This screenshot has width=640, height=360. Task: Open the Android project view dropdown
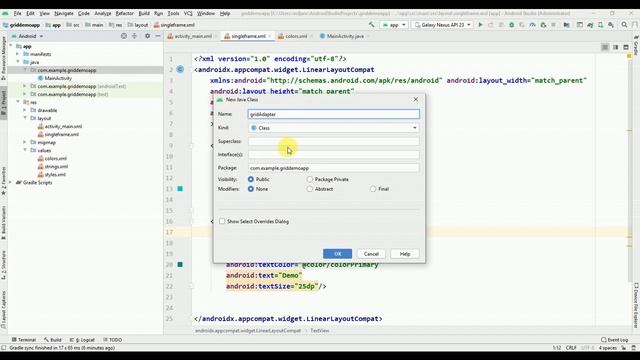27,36
